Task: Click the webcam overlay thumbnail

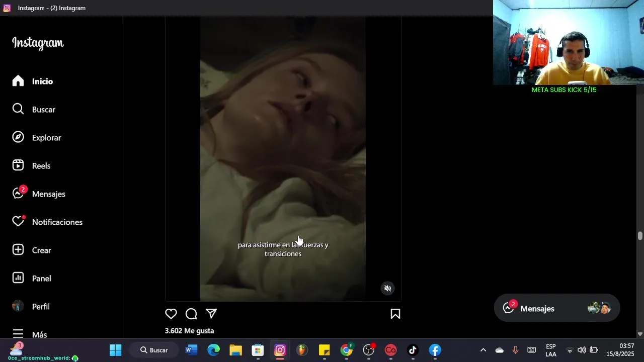Action: (x=569, y=42)
